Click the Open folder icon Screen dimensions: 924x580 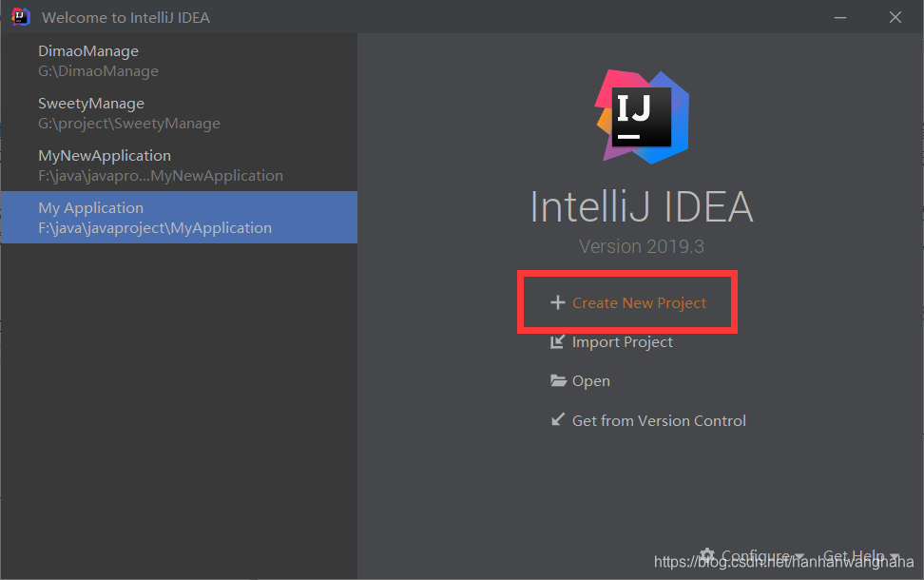pos(558,380)
